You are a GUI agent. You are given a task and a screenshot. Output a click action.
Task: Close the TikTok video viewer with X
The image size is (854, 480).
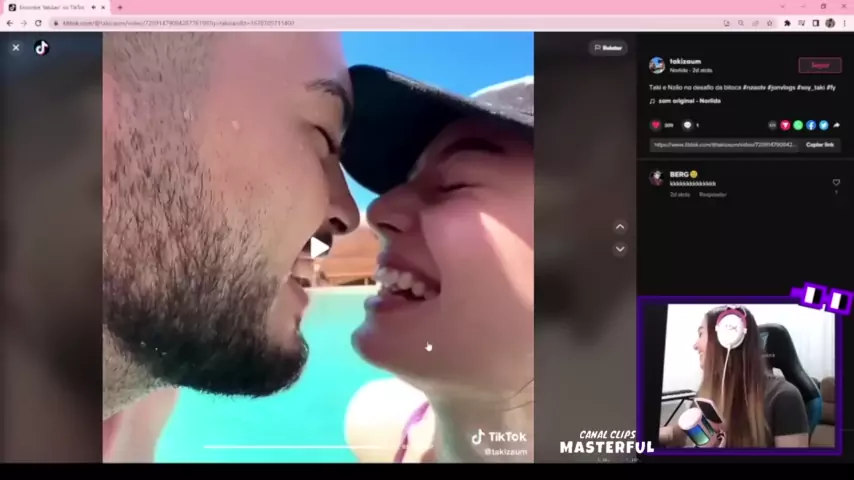pyautogui.click(x=16, y=47)
